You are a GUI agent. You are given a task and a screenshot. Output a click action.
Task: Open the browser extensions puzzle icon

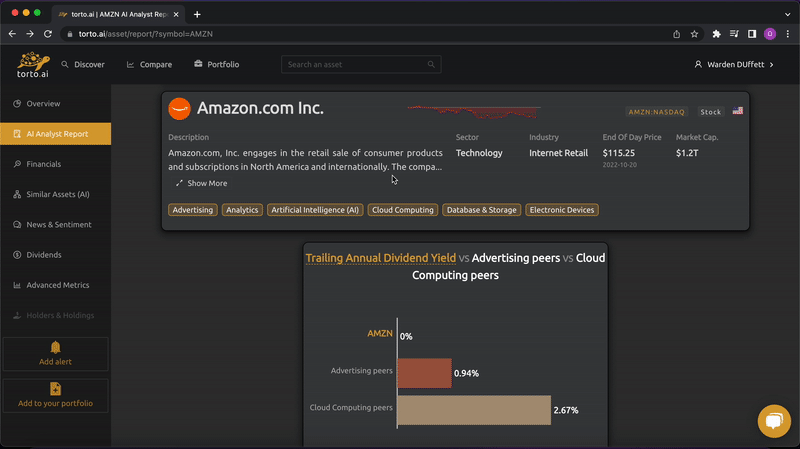pyautogui.click(x=716, y=34)
